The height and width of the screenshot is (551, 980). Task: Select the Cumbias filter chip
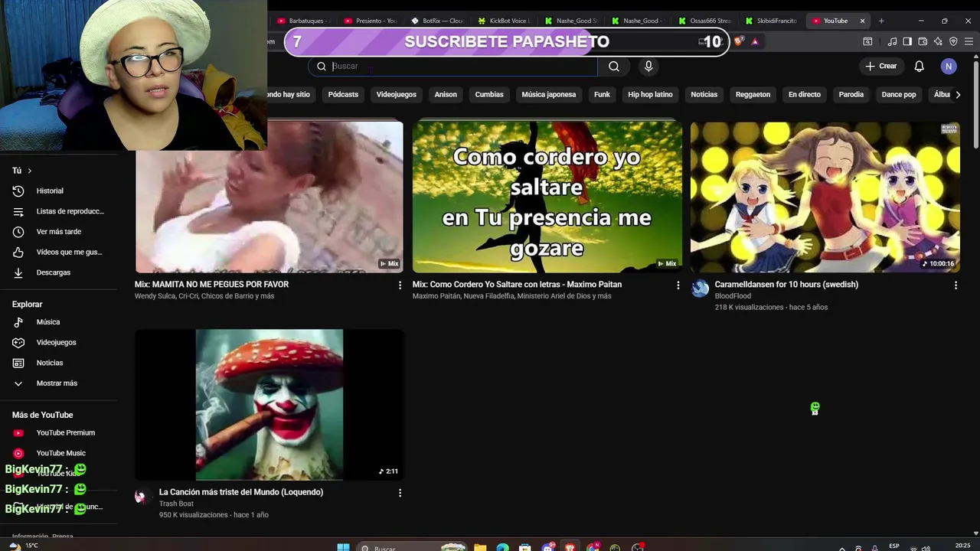click(x=489, y=95)
